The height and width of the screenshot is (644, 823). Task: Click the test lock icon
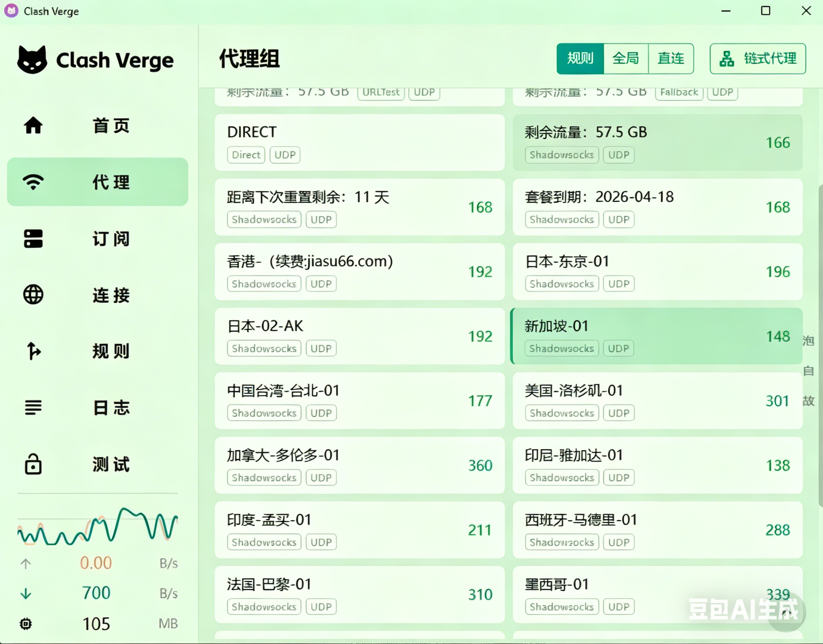pyautogui.click(x=33, y=464)
